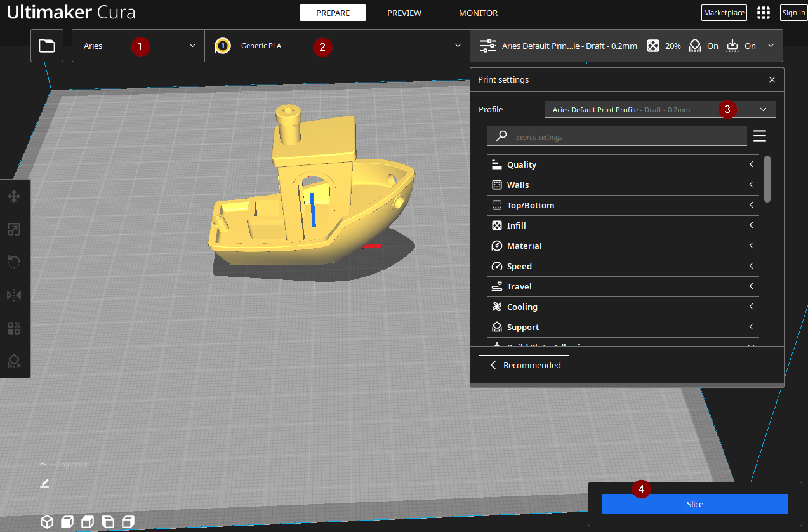Select the Rotate tool

coord(14,262)
